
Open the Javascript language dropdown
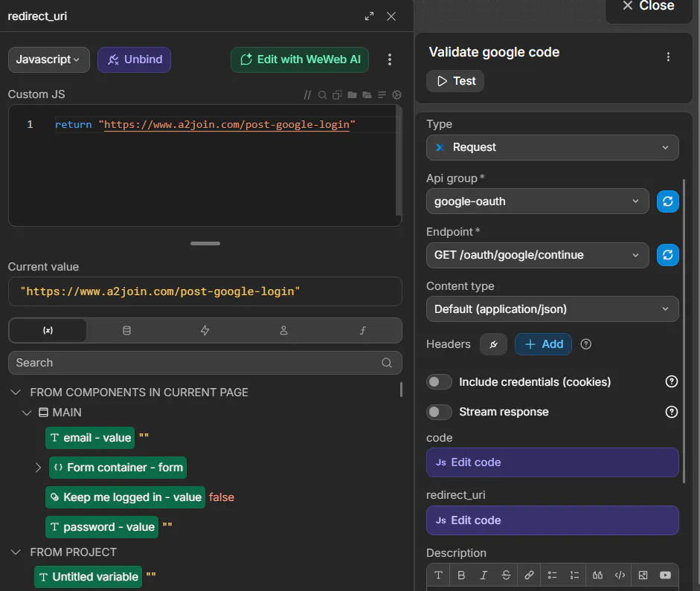click(x=48, y=59)
